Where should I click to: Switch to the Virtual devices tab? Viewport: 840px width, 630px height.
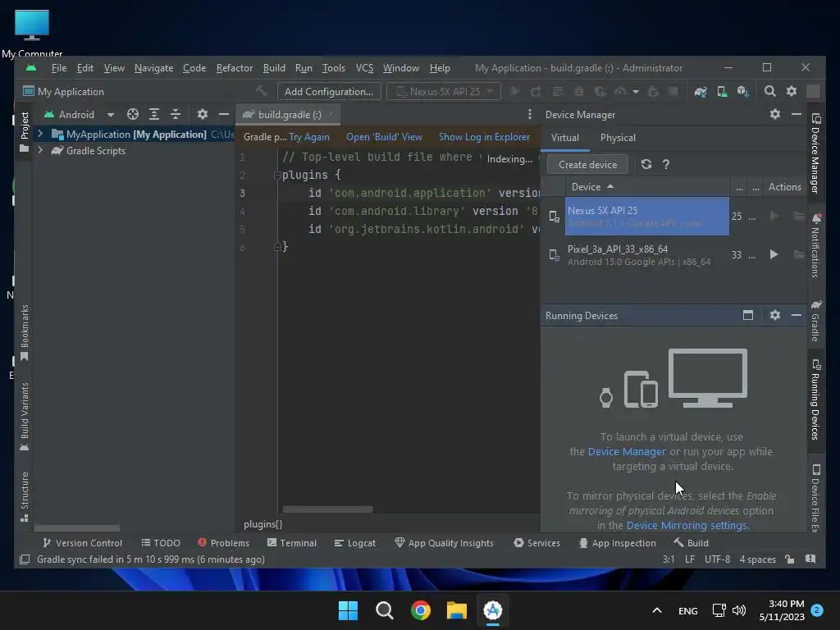click(564, 138)
